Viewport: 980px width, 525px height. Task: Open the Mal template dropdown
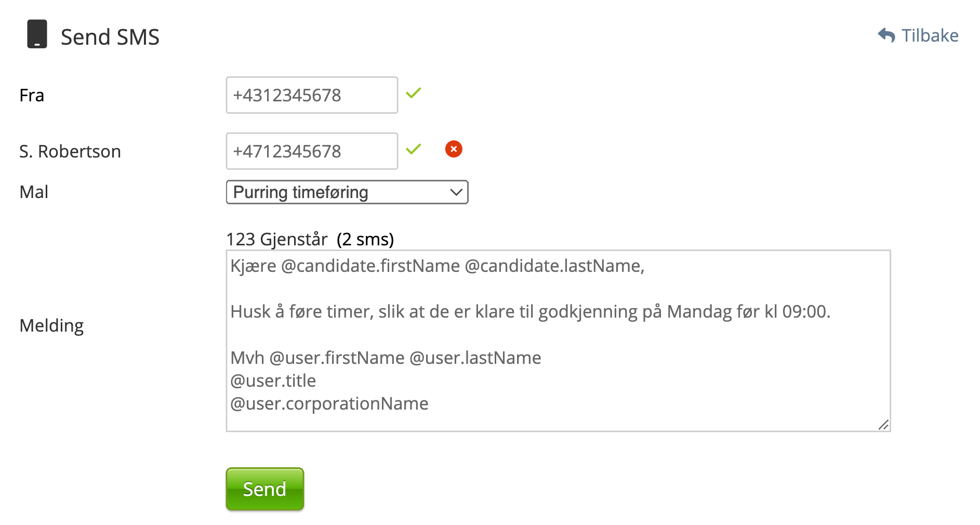(x=347, y=192)
